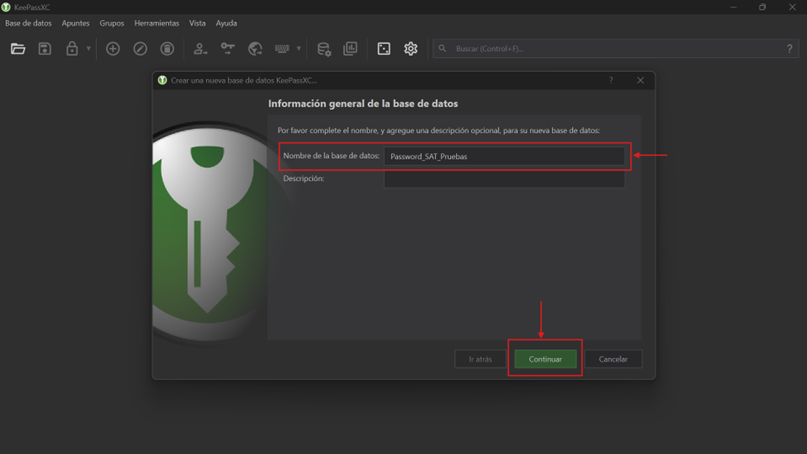This screenshot has height=454, width=807.
Task: Click the dialog help question mark
Action: [x=611, y=80]
